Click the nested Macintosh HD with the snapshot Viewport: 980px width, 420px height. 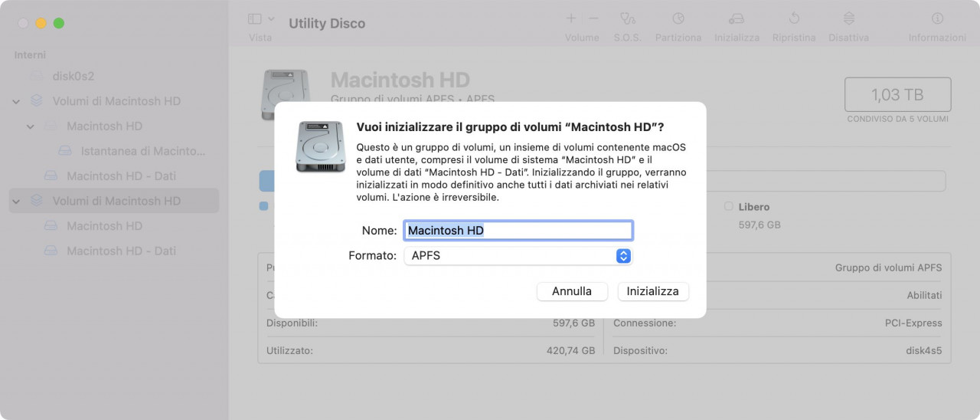point(104,126)
